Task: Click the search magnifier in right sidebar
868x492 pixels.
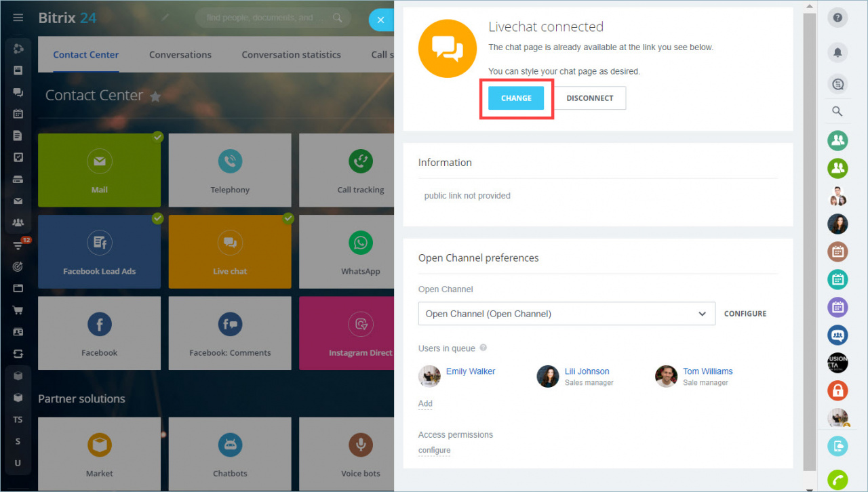Action: pyautogui.click(x=837, y=112)
